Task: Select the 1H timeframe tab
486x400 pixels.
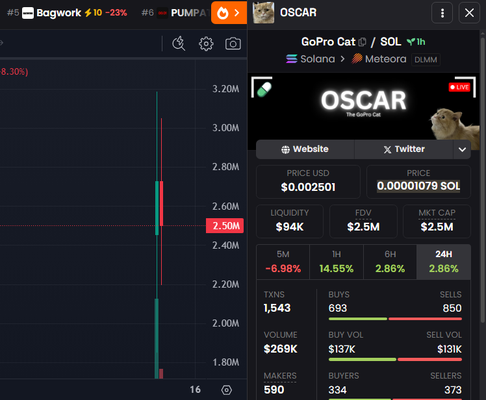Action: coord(336,262)
